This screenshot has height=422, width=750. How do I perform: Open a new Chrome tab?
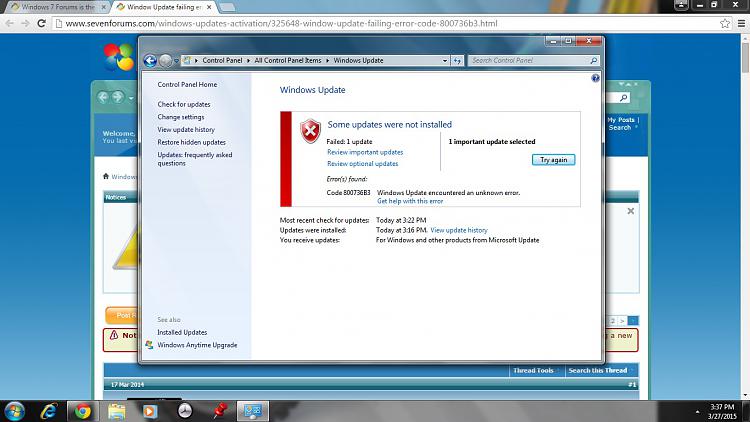[227, 7]
